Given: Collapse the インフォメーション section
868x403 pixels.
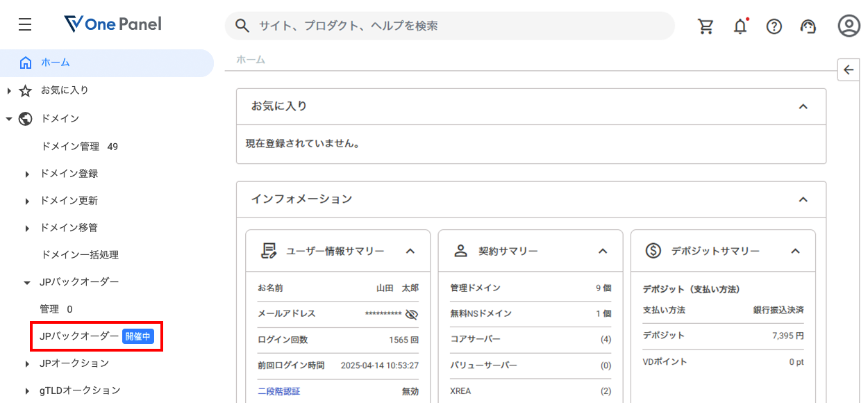Looking at the screenshot, I should [x=803, y=199].
